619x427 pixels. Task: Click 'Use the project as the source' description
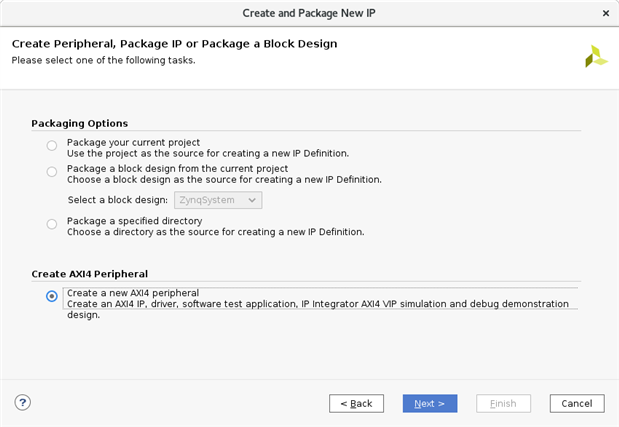click(208, 154)
